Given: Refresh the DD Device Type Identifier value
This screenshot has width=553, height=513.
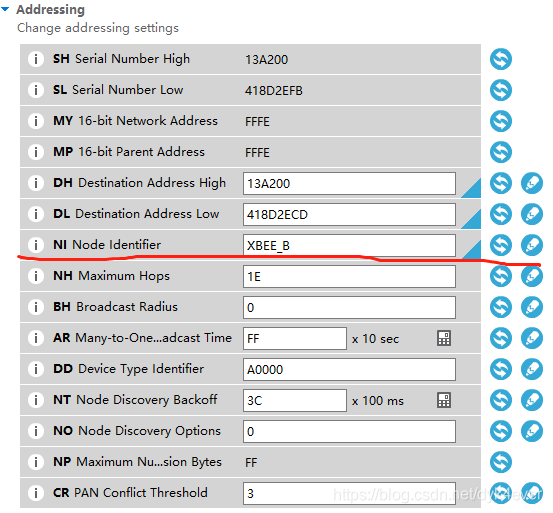Looking at the screenshot, I should click(x=501, y=369).
